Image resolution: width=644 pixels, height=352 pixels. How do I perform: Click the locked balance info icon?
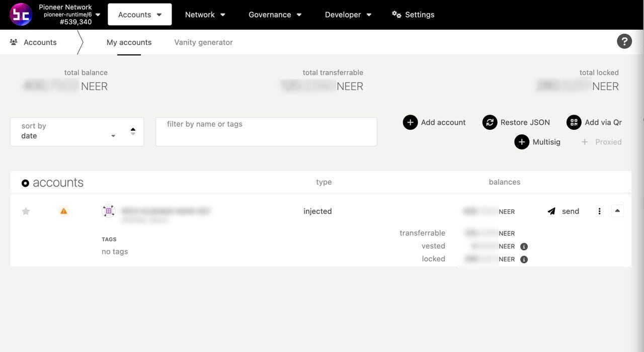[524, 259]
